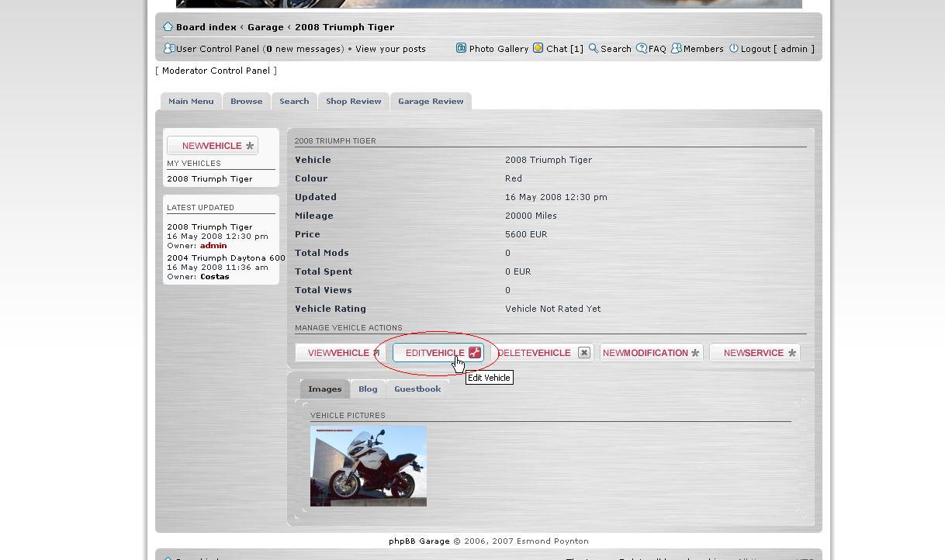Click the asterisk icon on New Vehicle button
Image resolution: width=945 pixels, height=560 pixels.
tap(250, 146)
